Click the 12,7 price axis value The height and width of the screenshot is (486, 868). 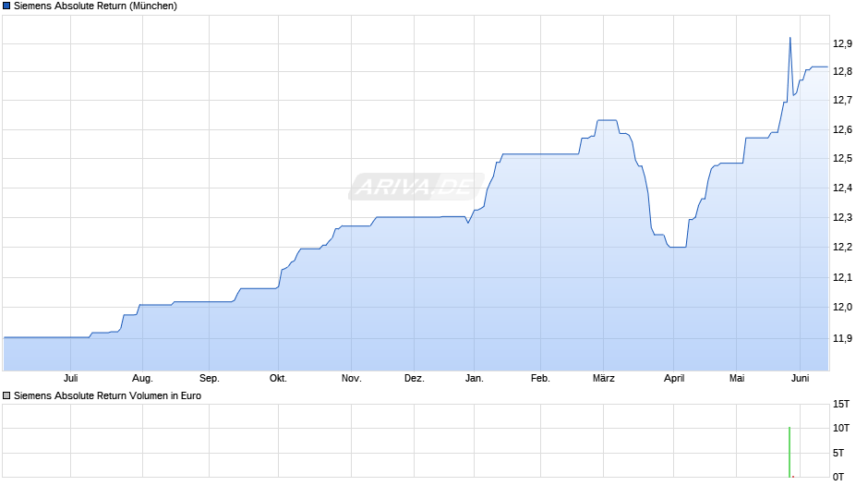(842, 101)
